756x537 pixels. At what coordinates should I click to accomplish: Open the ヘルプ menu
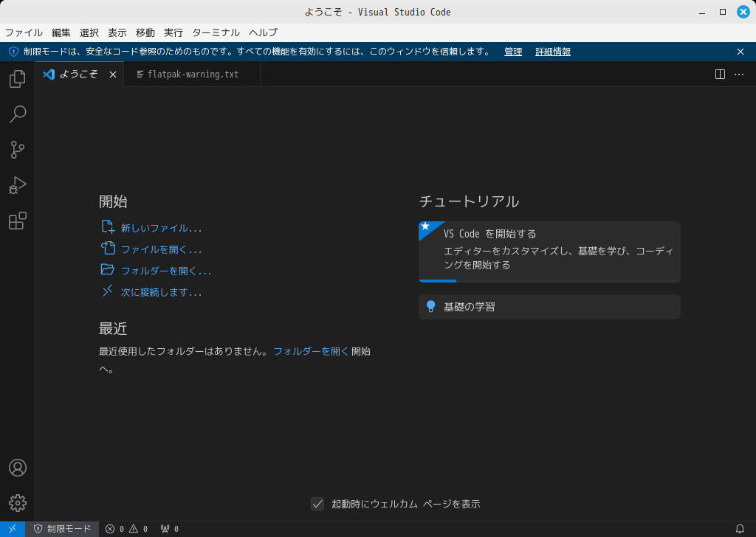point(264,32)
